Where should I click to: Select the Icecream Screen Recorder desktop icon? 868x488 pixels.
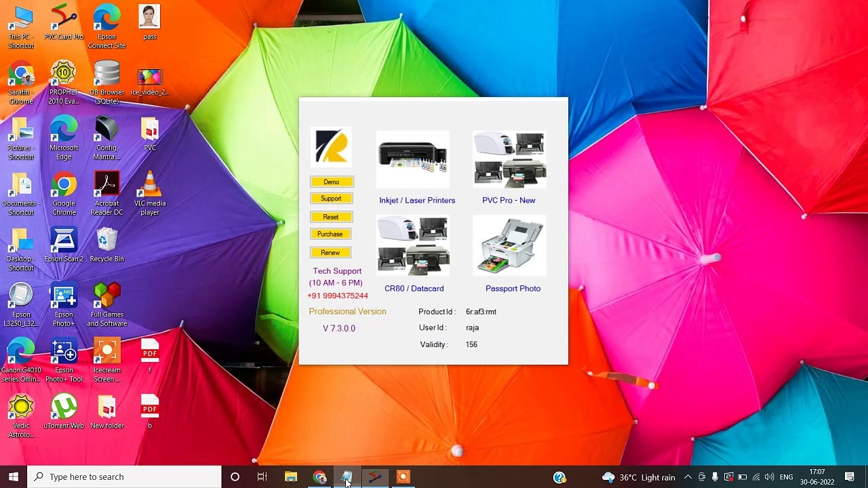pyautogui.click(x=106, y=361)
